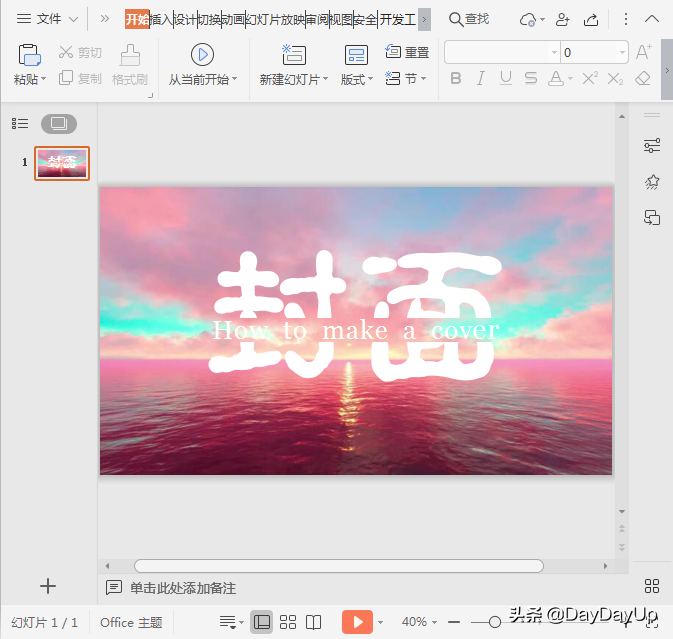Open the cloud sync status icon

tap(527, 19)
